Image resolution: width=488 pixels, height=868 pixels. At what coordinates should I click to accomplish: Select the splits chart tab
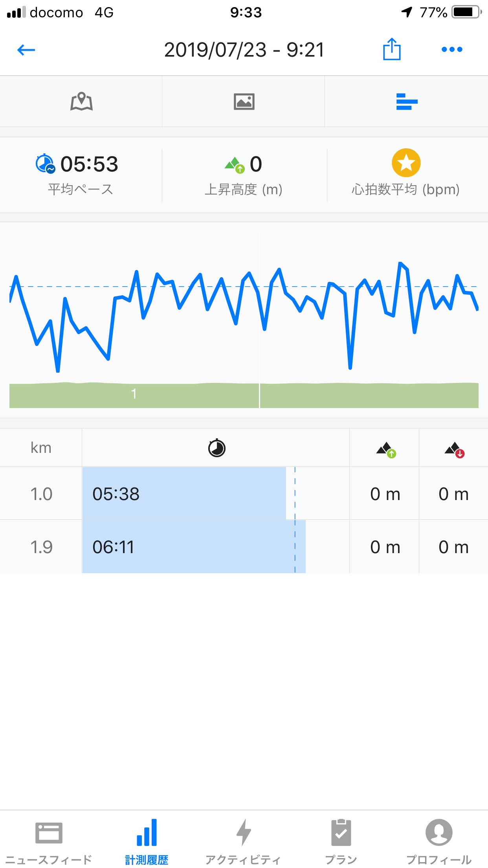click(x=406, y=102)
